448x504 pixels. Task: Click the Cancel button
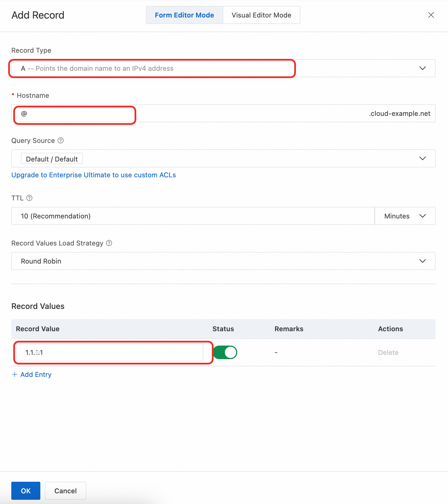pos(65,491)
